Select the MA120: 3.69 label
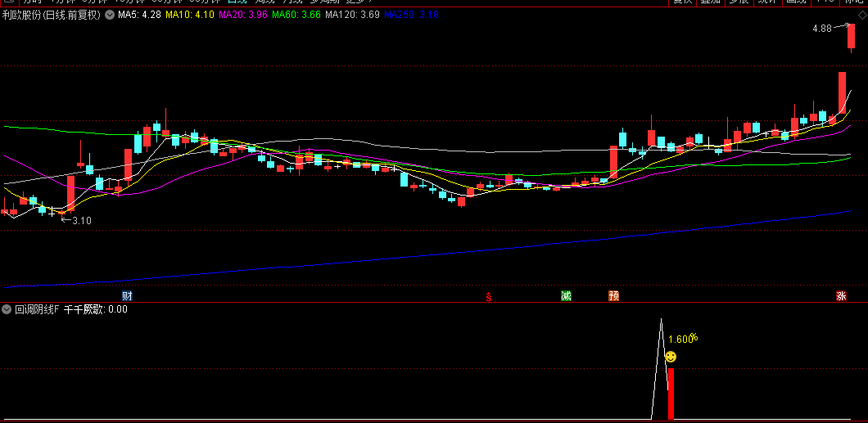 [352, 15]
